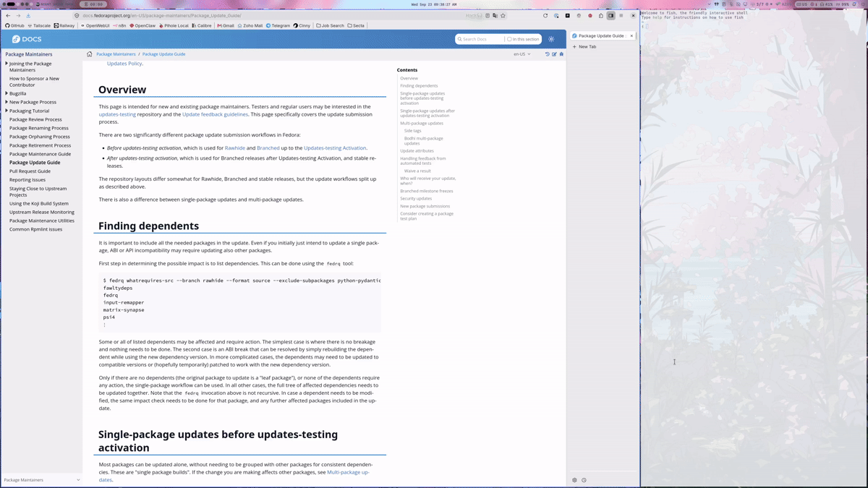Expand Joining the Package Maintainers tree item
The height and width of the screenshot is (488, 868).
pyautogui.click(x=7, y=64)
